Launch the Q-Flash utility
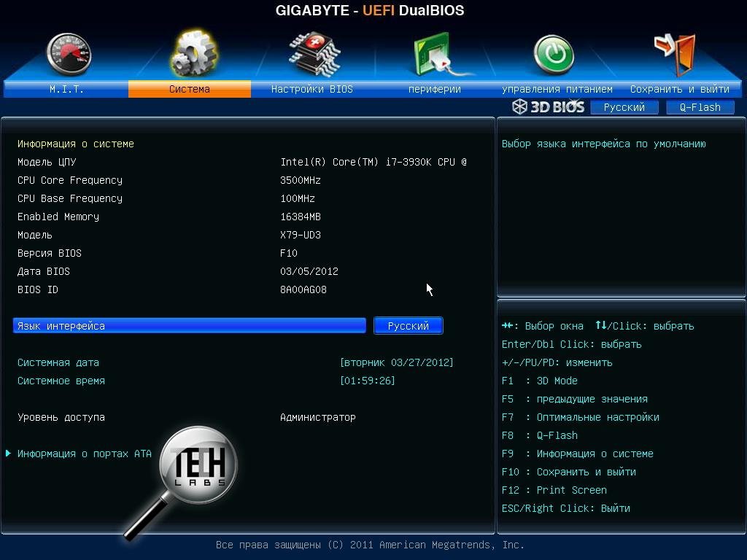Screen dimensions: 747x560 (x=699, y=106)
